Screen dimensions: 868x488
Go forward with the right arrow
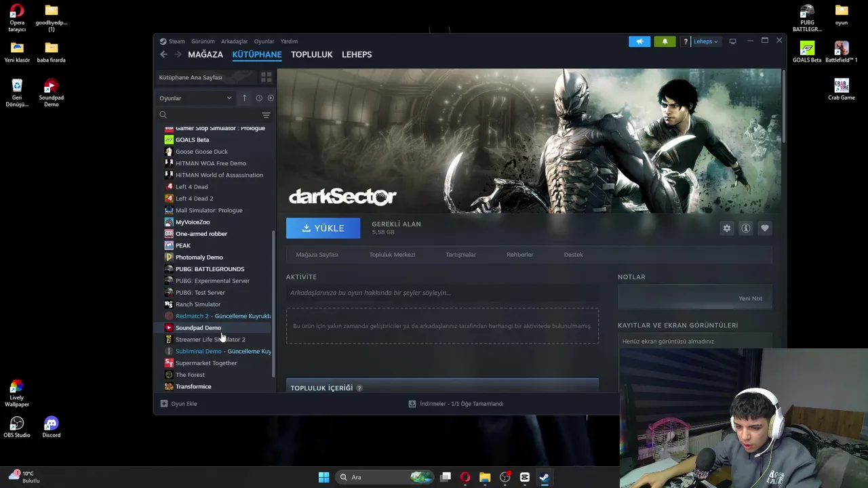[x=178, y=54]
